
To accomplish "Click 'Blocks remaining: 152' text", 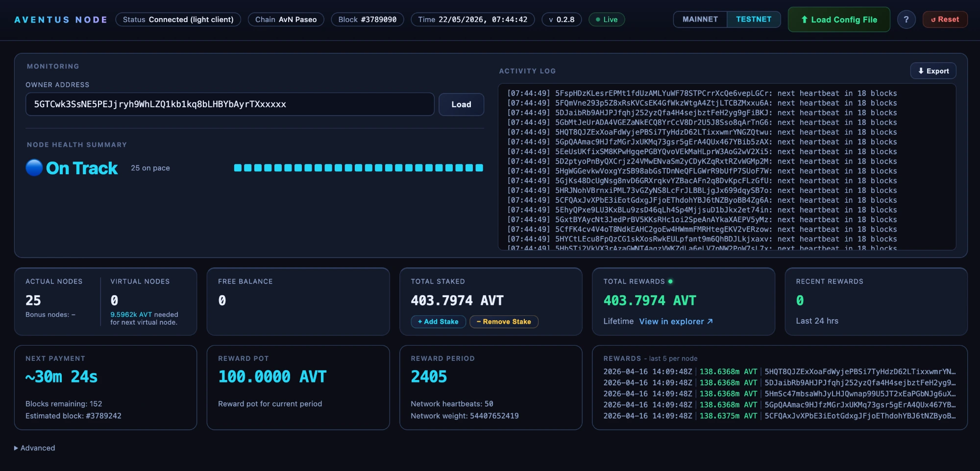I will (64, 404).
